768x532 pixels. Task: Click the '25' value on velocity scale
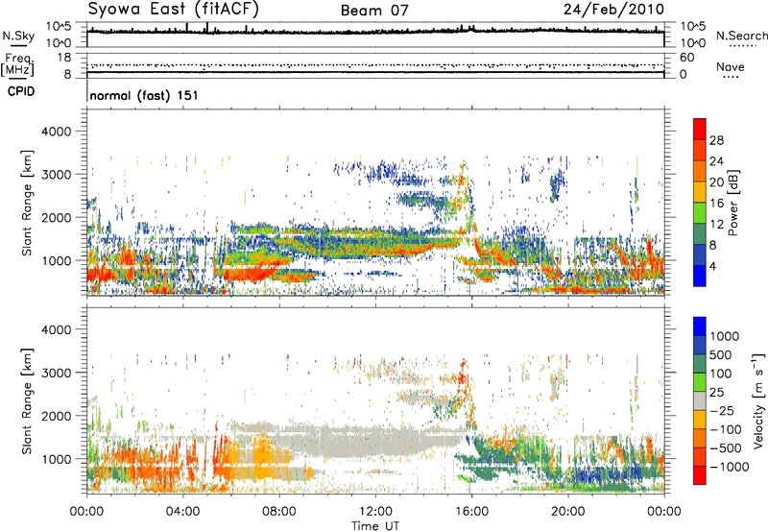(716, 393)
